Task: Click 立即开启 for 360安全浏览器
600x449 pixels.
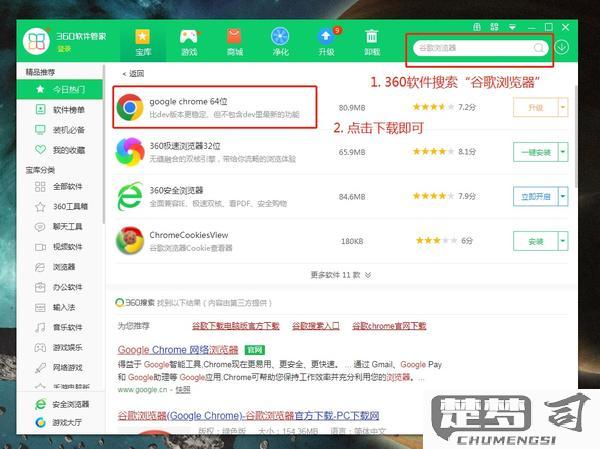Action: click(536, 197)
